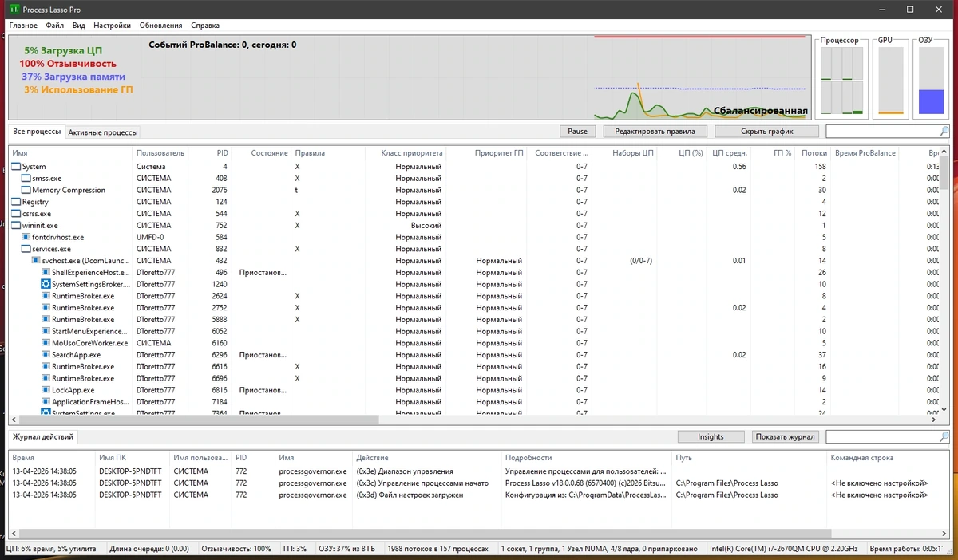Click icon of RuntimeBroker.exe PID 6696
Screen dimensions: 958x560
pyautogui.click(x=46, y=378)
